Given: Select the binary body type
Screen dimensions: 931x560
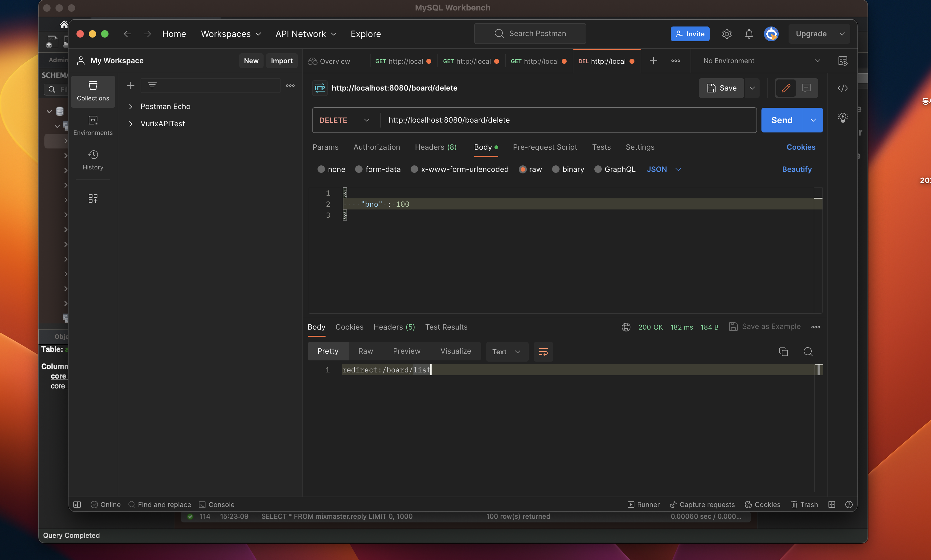Looking at the screenshot, I should coord(556,169).
